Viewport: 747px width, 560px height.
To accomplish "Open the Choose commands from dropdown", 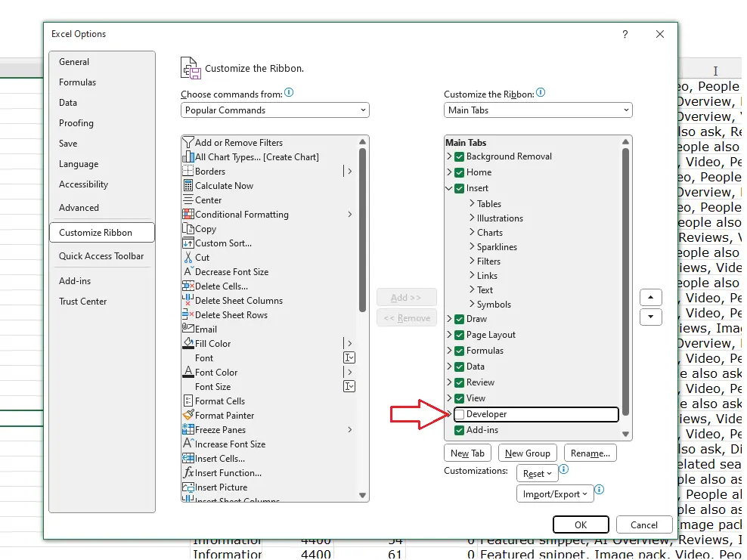I will (x=274, y=110).
